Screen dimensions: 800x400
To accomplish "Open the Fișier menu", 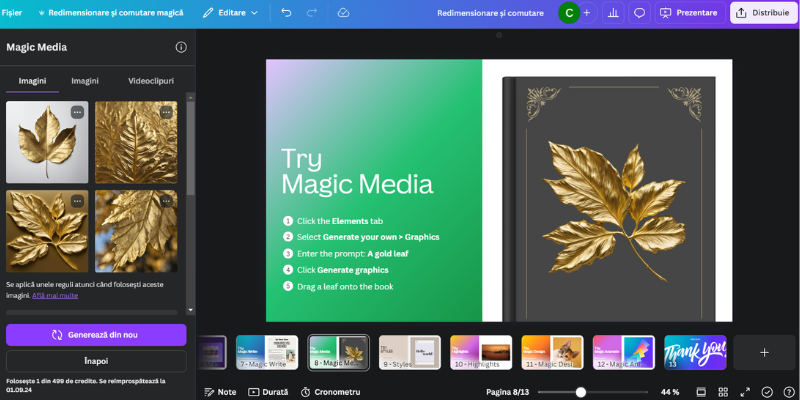I will pos(13,13).
